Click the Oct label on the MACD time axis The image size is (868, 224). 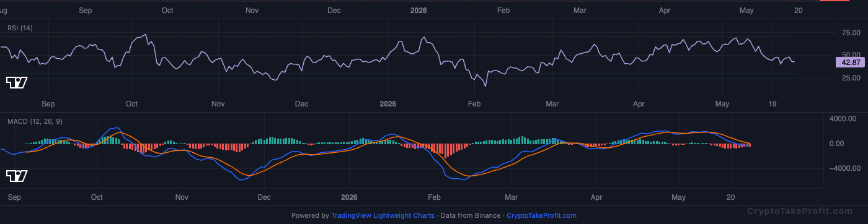pyautogui.click(x=97, y=197)
